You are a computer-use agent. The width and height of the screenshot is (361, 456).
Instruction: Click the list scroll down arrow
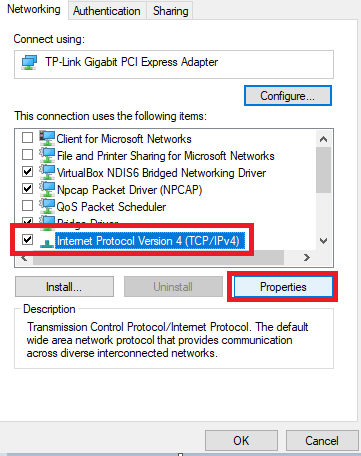point(323,241)
